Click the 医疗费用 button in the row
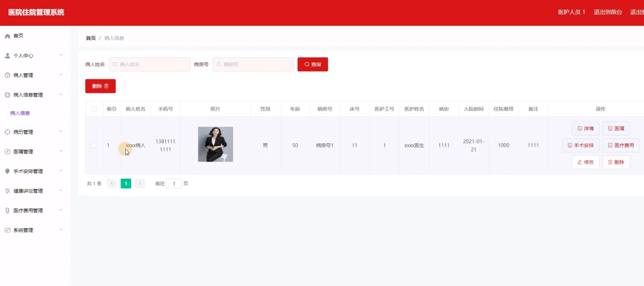 [621, 146]
